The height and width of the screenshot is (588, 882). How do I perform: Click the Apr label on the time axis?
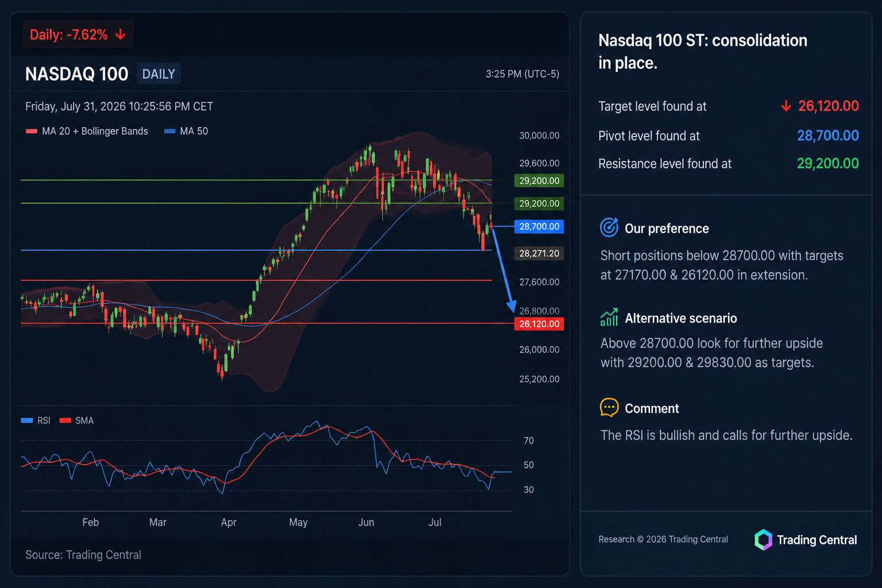[x=229, y=523]
